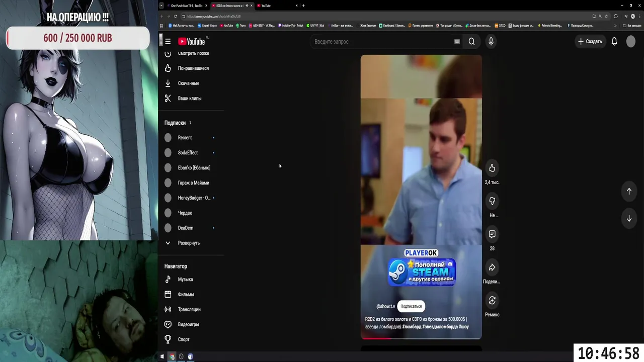Bookmark this page with the star icon
The image size is (644, 362).
[606, 16]
